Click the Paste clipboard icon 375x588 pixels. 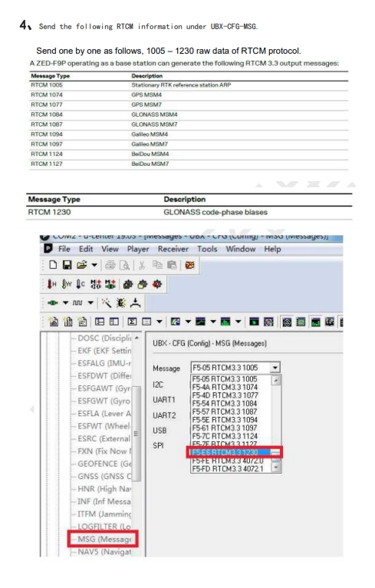(172, 265)
